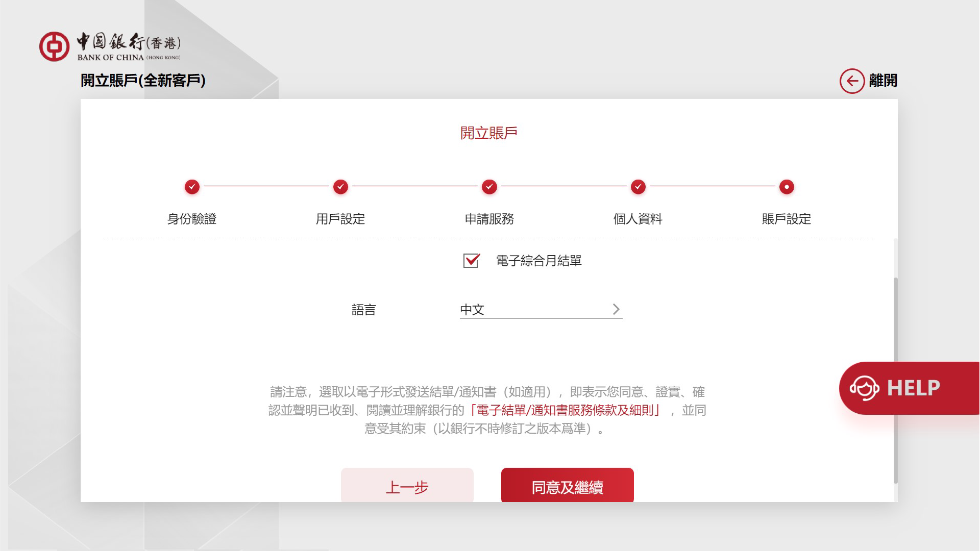
Task: Click the 語言 field label
Action: (x=363, y=310)
